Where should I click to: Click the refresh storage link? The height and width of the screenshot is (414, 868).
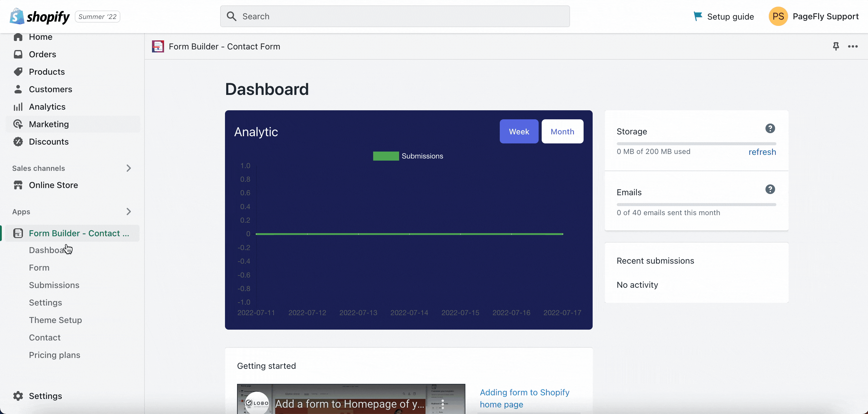(x=762, y=152)
